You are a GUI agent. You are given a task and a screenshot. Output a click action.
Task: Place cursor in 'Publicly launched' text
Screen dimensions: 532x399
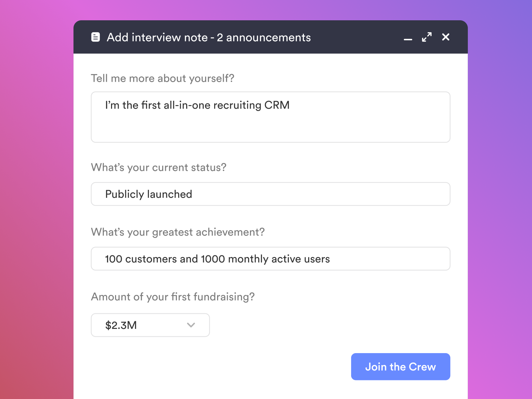tap(149, 194)
